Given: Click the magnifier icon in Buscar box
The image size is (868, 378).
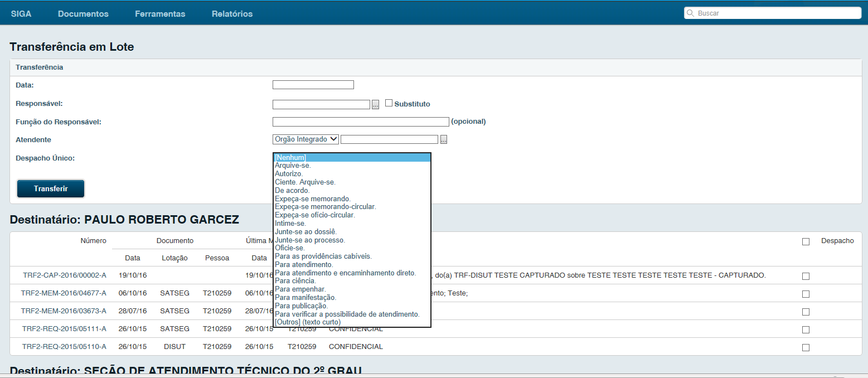Looking at the screenshot, I should (690, 13).
